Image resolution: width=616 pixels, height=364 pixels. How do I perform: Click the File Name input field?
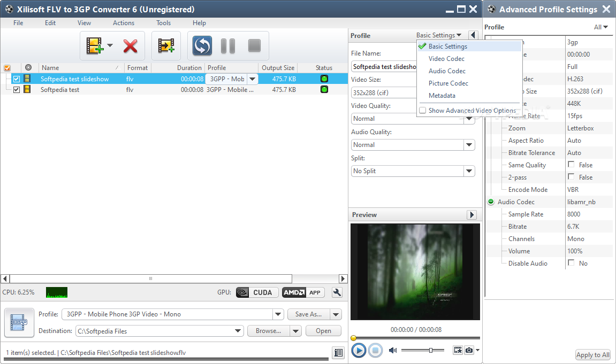(x=384, y=67)
